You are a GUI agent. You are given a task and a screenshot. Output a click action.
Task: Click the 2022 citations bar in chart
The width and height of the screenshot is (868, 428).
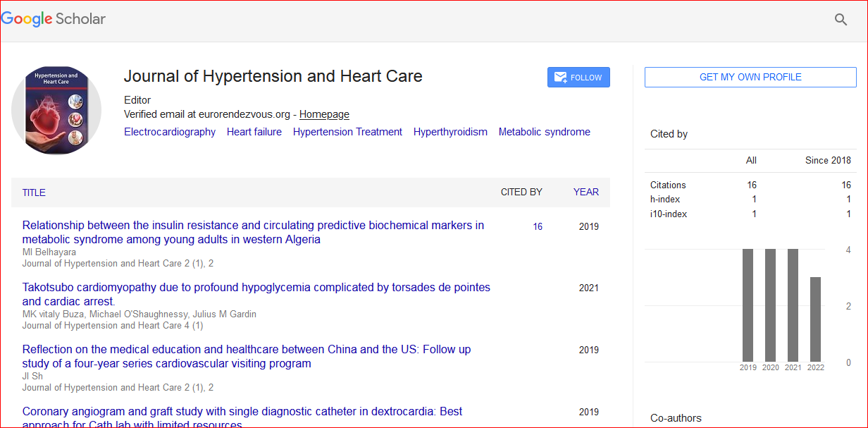815,319
